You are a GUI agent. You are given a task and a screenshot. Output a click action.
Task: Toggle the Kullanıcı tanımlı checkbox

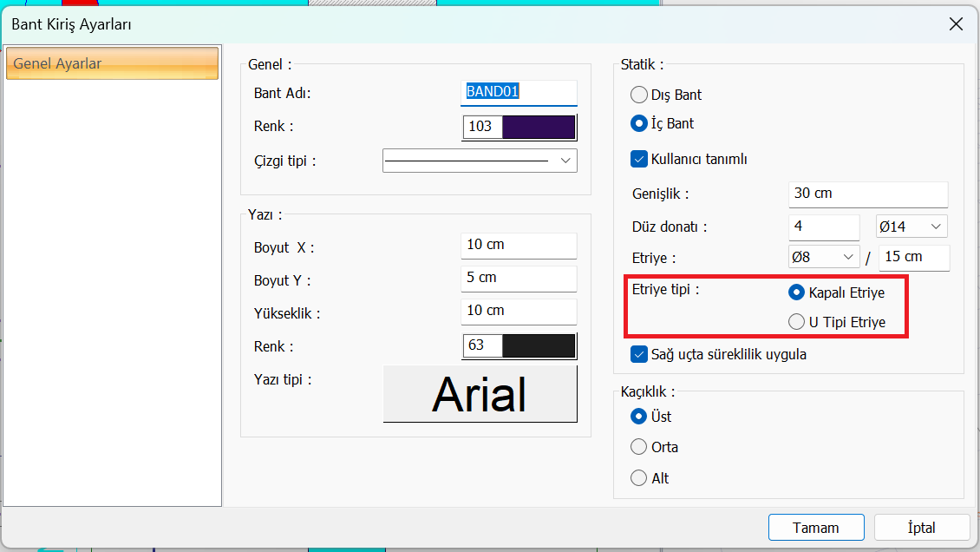[639, 159]
